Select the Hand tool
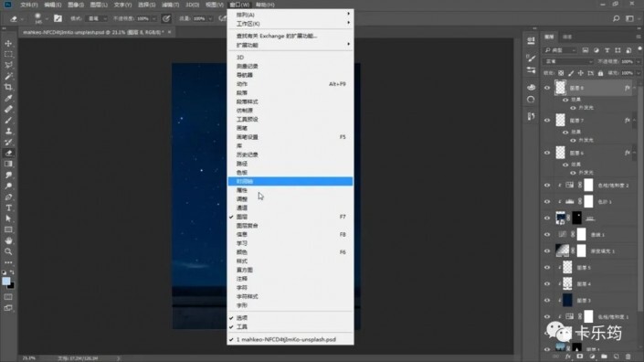The height and width of the screenshot is (362, 644). (x=8, y=240)
